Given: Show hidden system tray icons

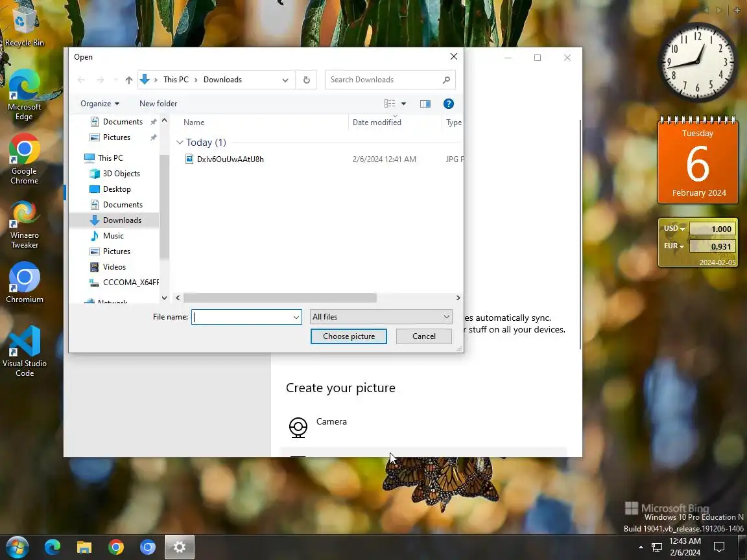Looking at the screenshot, I should [x=641, y=547].
